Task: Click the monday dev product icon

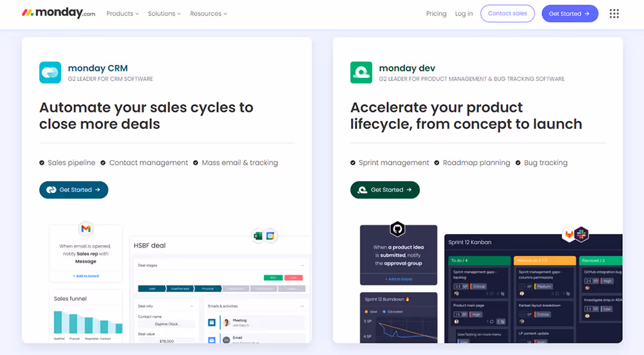Action: (x=361, y=73)
